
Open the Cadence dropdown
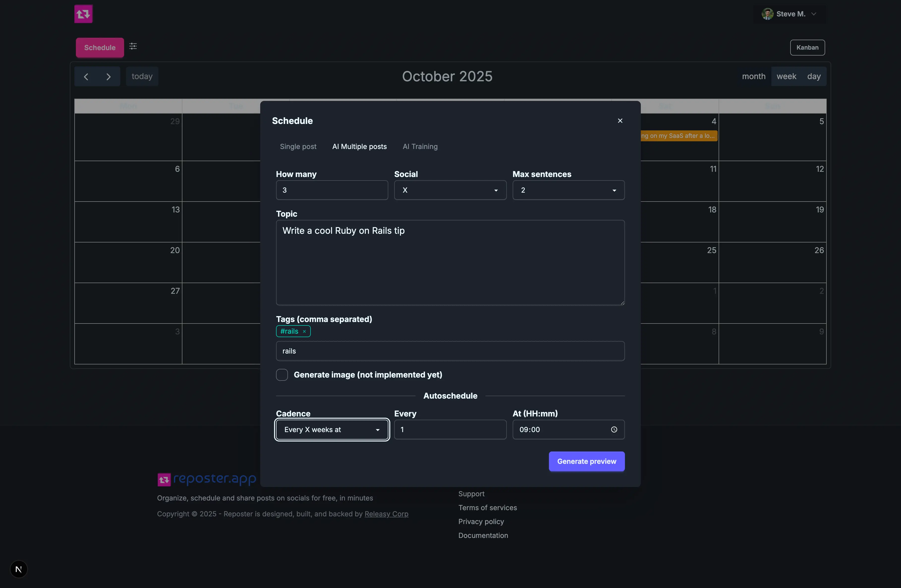332,430
